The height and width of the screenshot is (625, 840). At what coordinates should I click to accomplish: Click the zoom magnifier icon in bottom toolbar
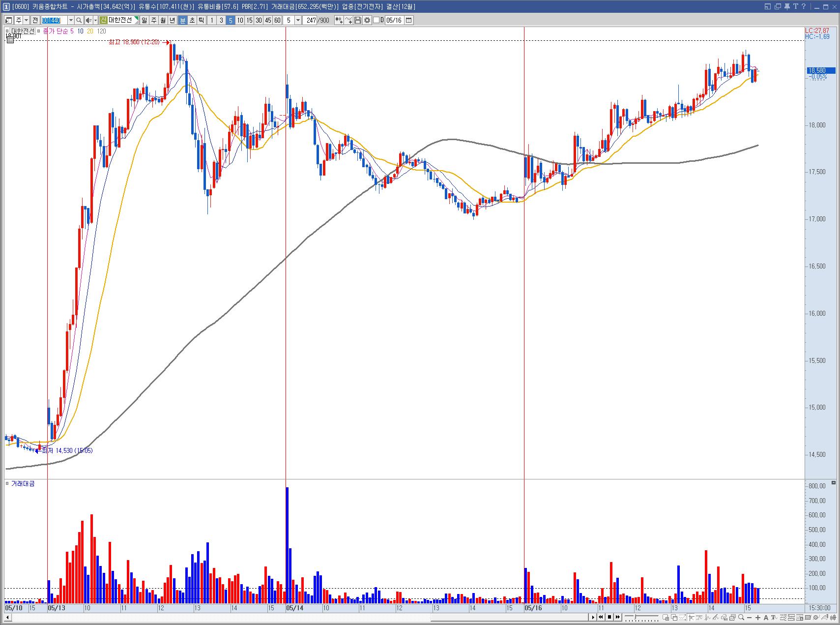tap(741, 617)
